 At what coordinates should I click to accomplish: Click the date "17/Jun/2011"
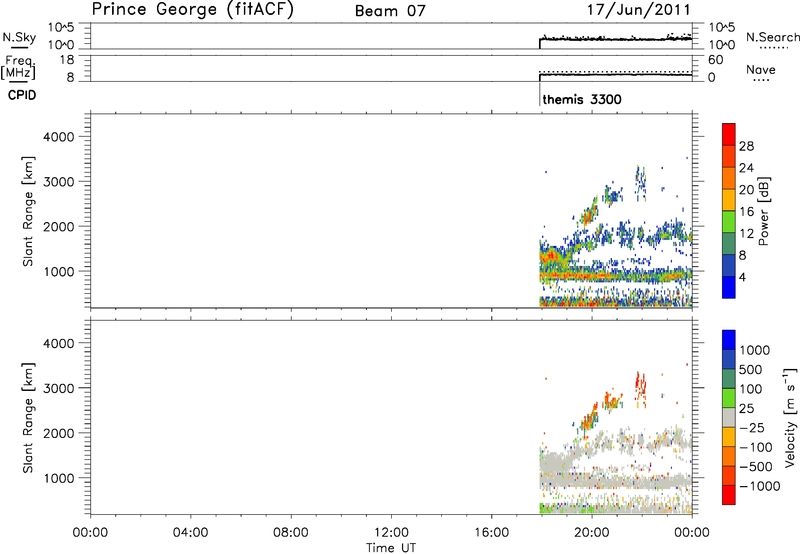638,10
